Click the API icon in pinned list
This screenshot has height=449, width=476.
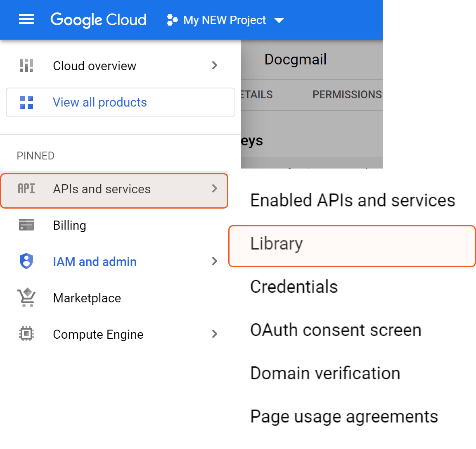(x=26, y=189)
